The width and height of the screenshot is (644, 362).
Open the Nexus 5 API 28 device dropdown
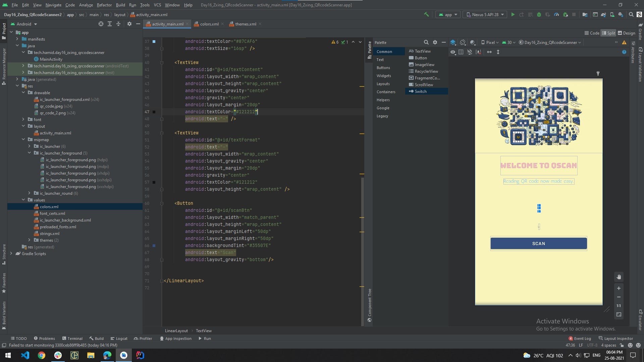485,15
